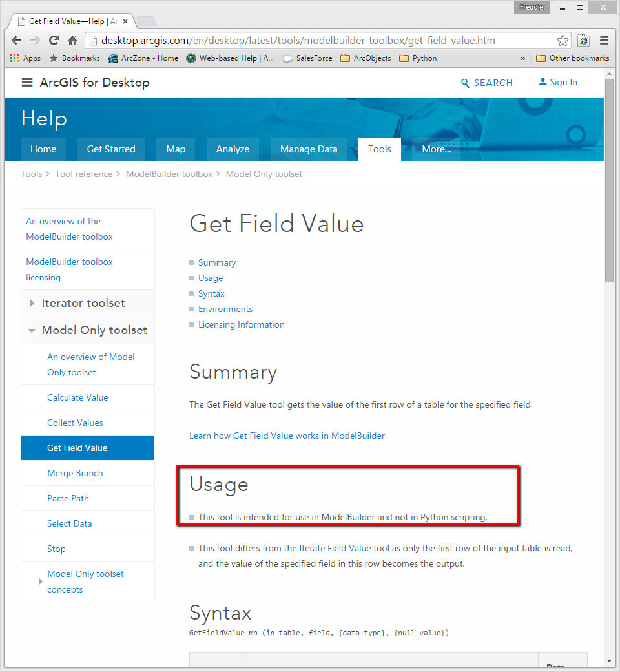Click the scrollbar up arrow

pos(609,74)
